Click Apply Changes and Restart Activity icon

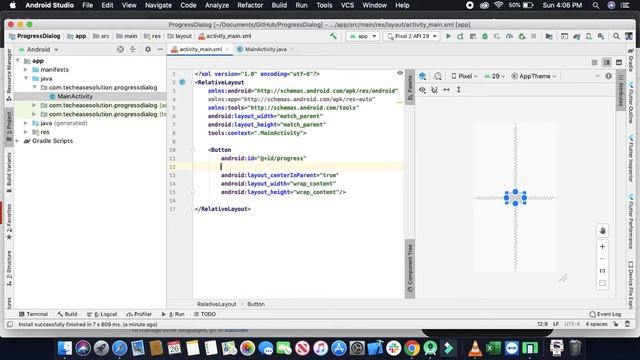pyautogui.click(x=460, y=36)
